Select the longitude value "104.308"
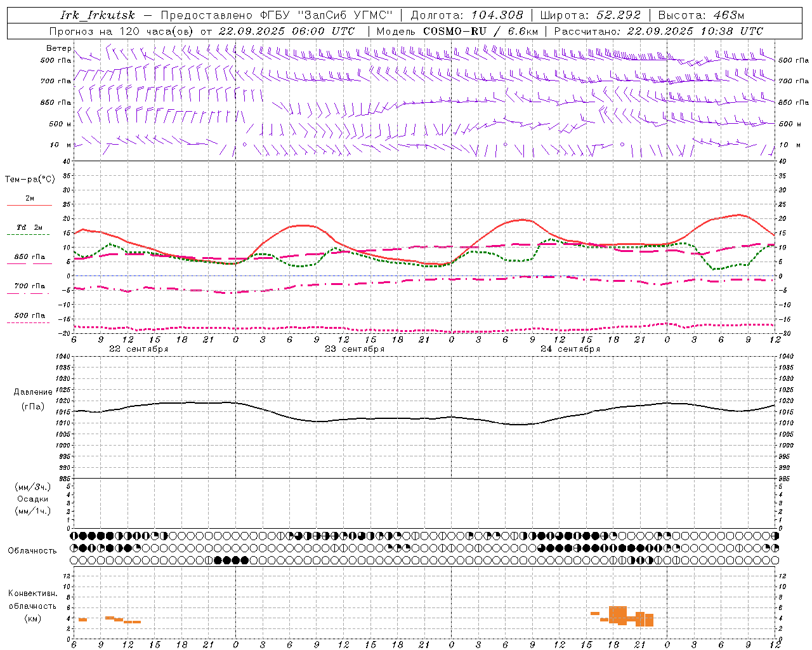The image size is (812, 650). (x=497, y=15)
